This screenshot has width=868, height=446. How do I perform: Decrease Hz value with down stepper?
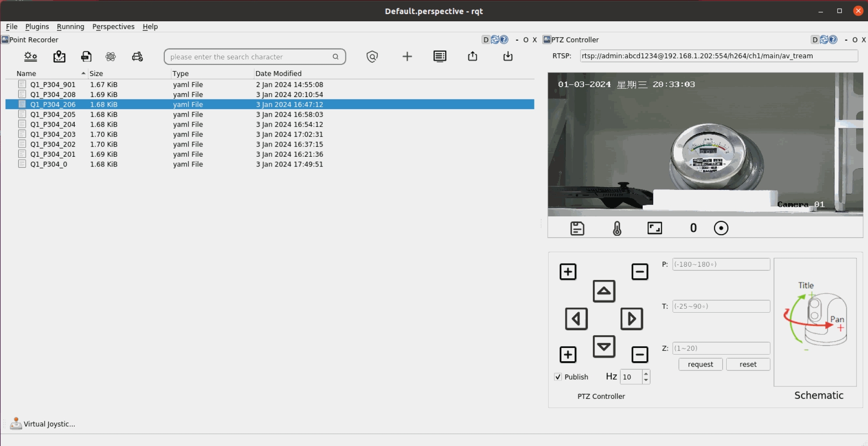tap(646, 380)
